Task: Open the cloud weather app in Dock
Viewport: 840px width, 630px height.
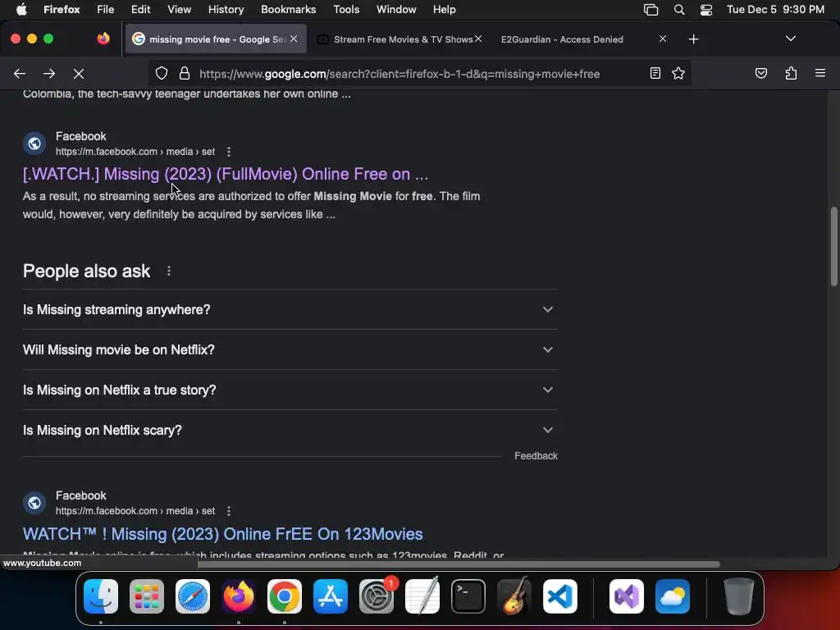Action: click(x=673, y=596)
